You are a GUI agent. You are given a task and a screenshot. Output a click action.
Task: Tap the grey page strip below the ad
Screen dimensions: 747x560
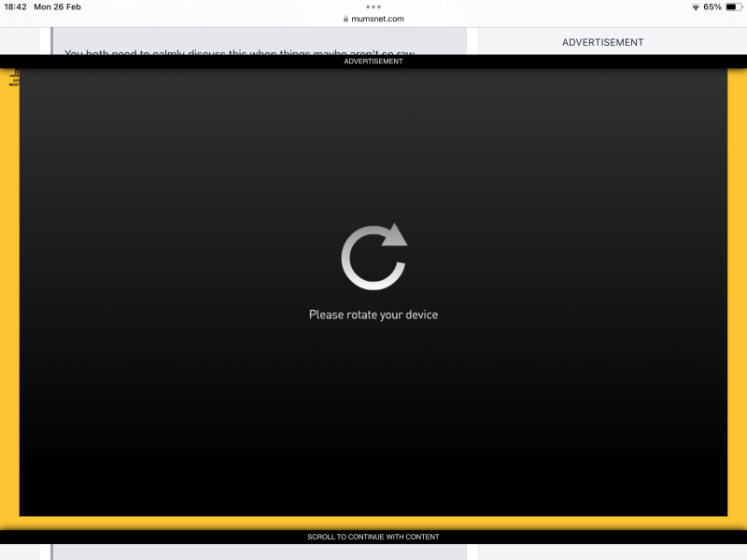coord(373,553)
